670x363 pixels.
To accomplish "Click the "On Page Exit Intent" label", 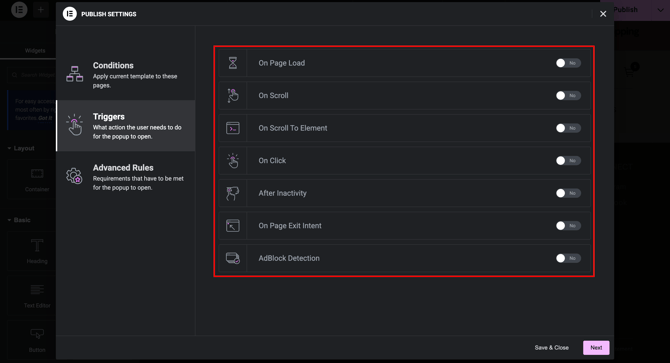I will coord(290,225).
